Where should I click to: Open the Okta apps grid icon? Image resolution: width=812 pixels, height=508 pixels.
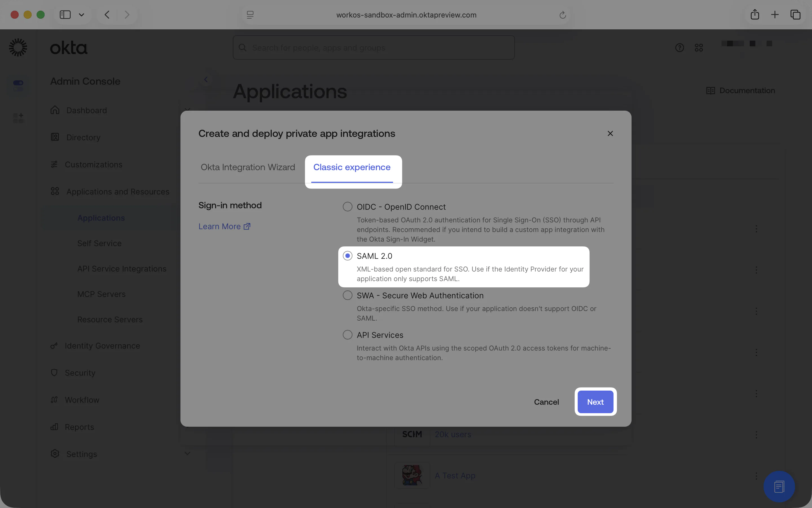point(699,48)
